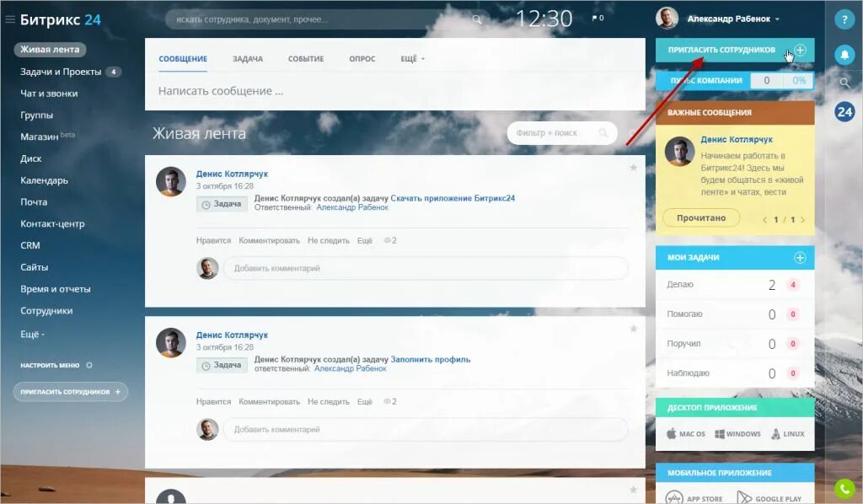Image resolution: width=863 pixels, height=504 pixels.
Task: Open Ещё menu under Скачать приложение post
Action: [364, 240]
